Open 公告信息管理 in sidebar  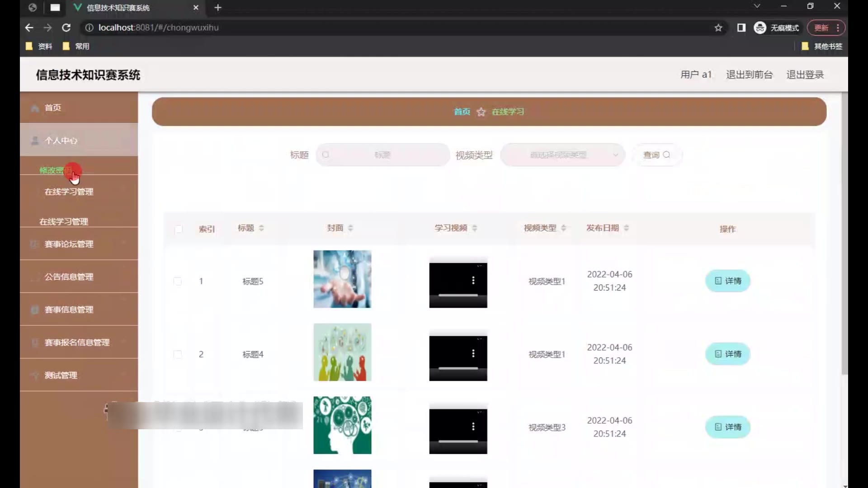point(69,277)
